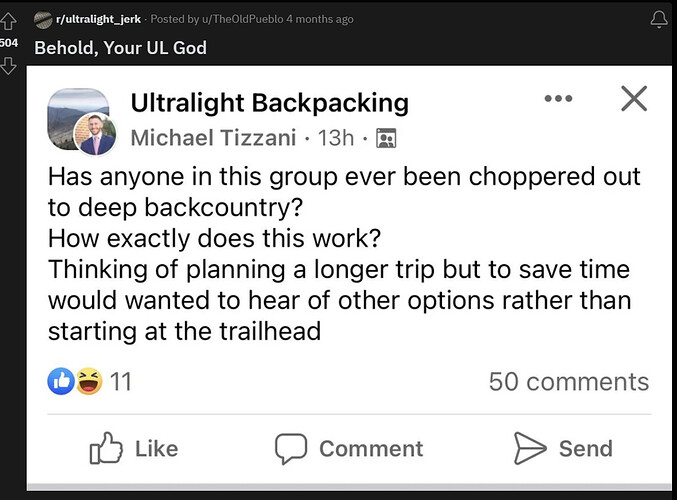This screenshot has height=500, width=677.
Task: Click Michael Tizzani's author name
Action: [x=213, y=138]
